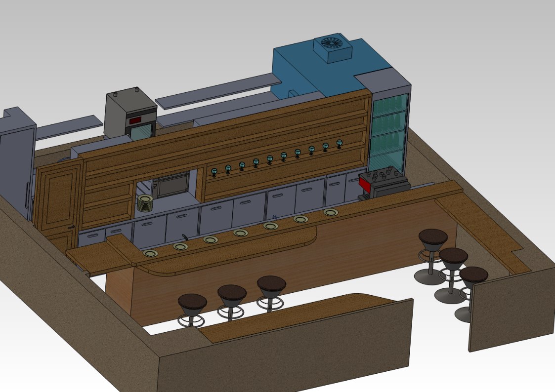Select the rightmost plate on the bar counter
The width and height of the screenshot is (555, 392).
[331, 212]
